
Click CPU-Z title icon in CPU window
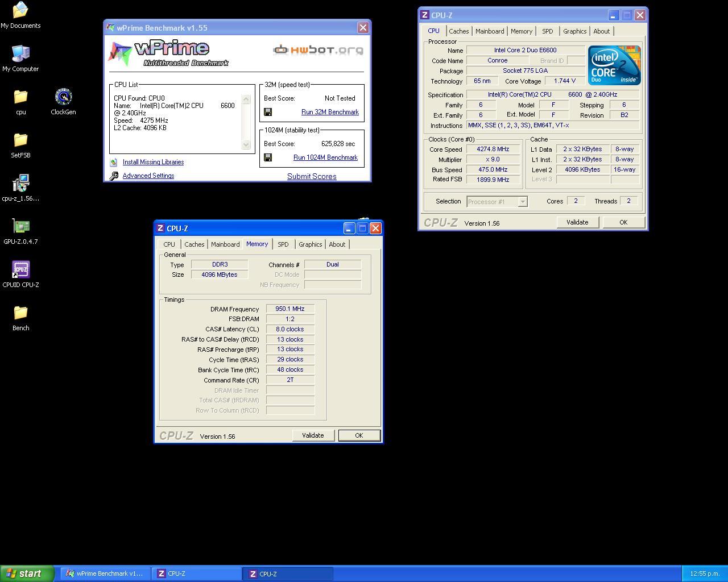click(425, 15)
